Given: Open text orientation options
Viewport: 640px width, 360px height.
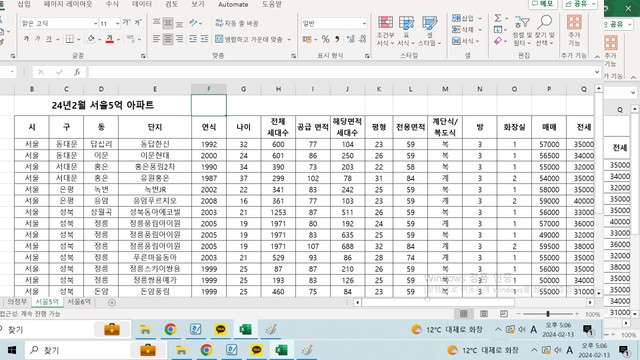Looking at the screenshot, I should tap(195, 23).
